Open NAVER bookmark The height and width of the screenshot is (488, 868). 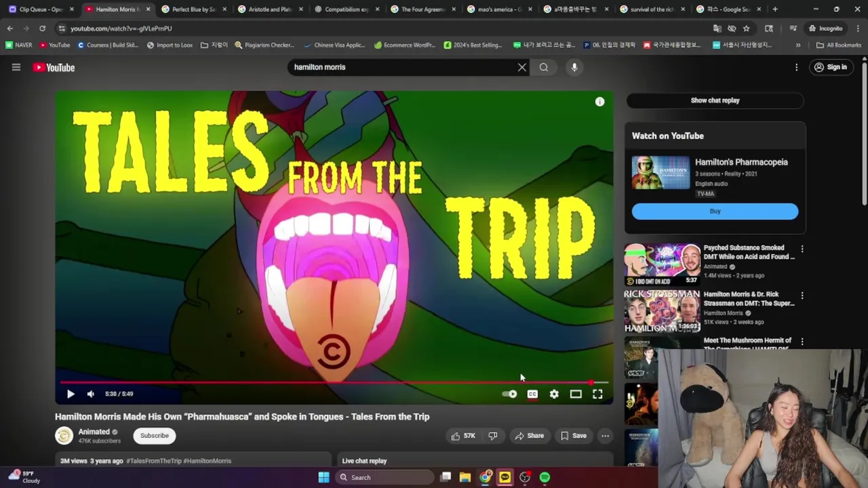point(19,45)
